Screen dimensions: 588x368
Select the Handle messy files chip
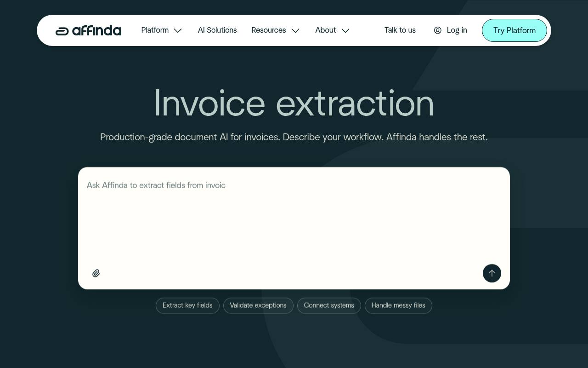point(398,305)
